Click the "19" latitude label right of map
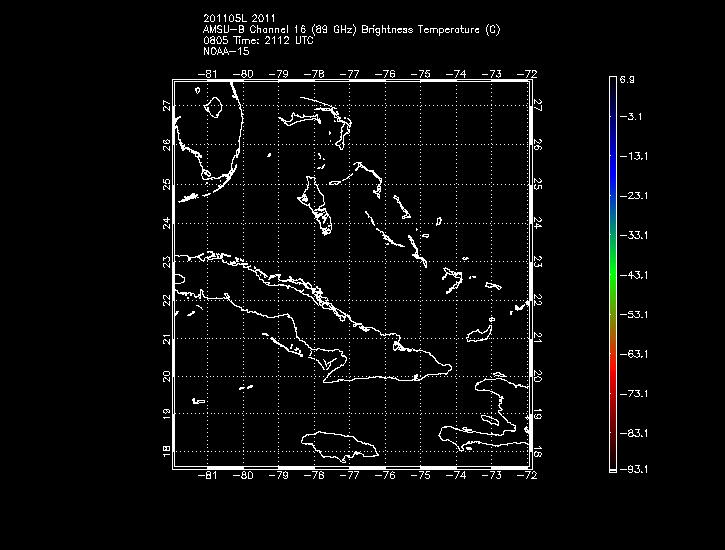 pos(538,415)
